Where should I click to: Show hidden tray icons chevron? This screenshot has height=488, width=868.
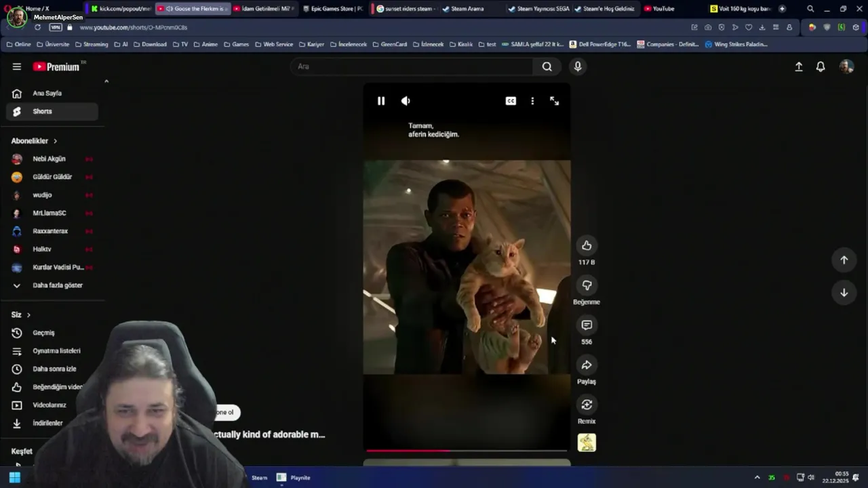point(757,478)
